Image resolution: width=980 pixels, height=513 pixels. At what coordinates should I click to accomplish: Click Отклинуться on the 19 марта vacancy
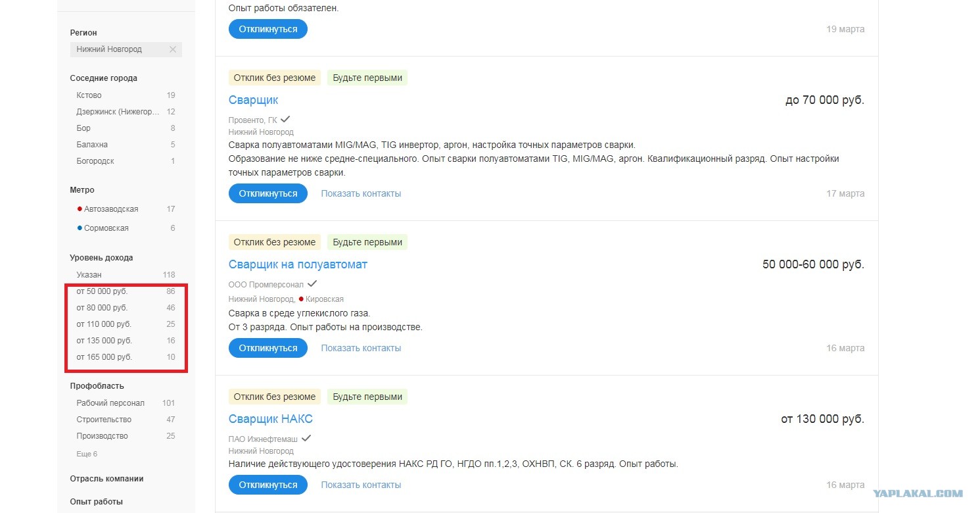(x=268, y=29)
